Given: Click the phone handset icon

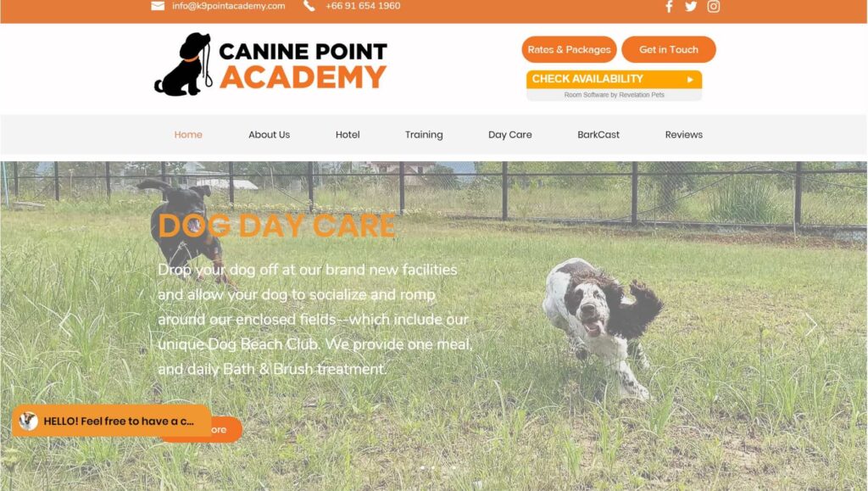Looking at the screenshot, I should tap(309, 6).
